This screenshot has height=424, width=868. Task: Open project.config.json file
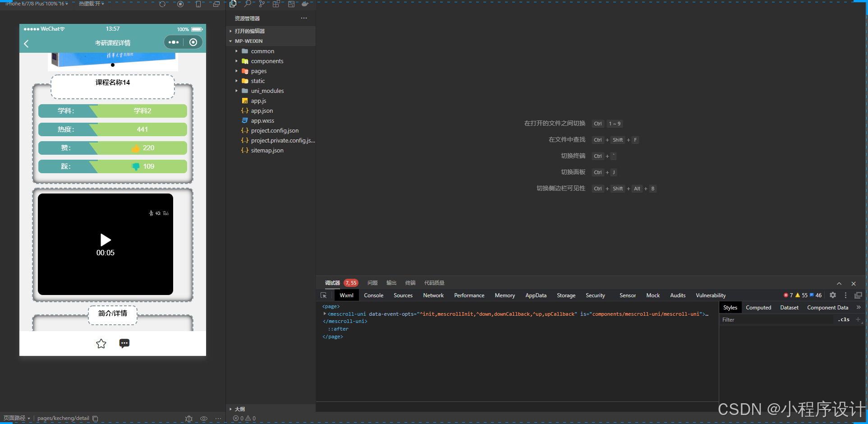point(275,131)
